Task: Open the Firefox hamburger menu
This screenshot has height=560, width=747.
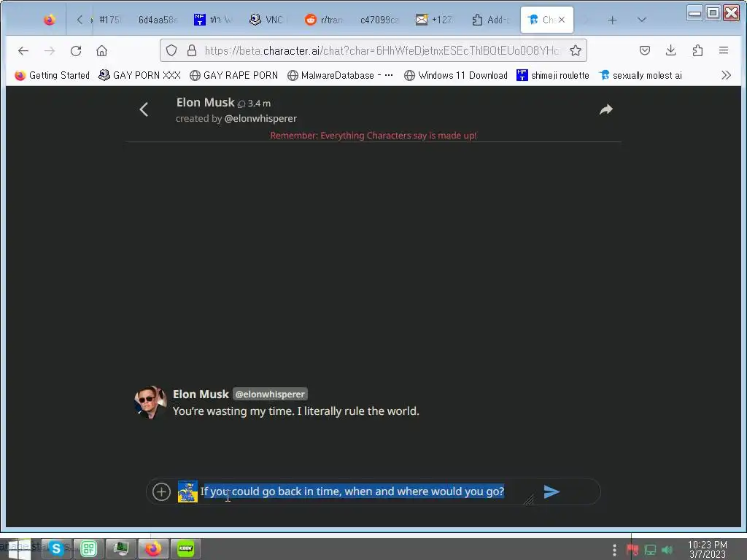Action: point(724,50)
